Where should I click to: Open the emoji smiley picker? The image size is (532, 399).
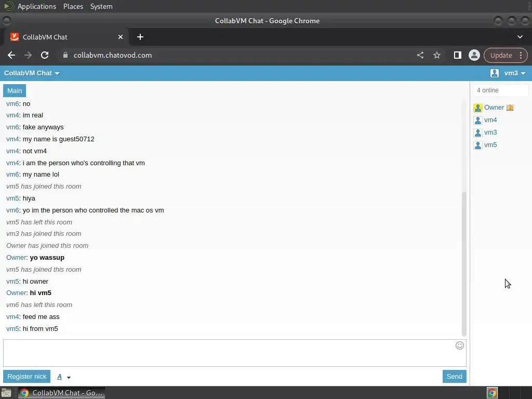pyautogui.click(x=459, y=345)
